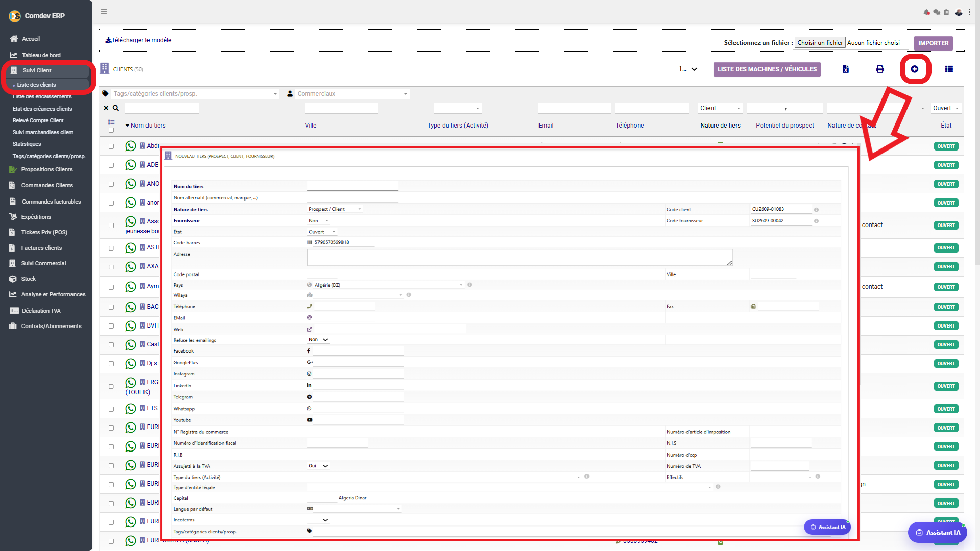Open the chat messages icon
This screenshot has width=980, height=551.
point(937,12)
